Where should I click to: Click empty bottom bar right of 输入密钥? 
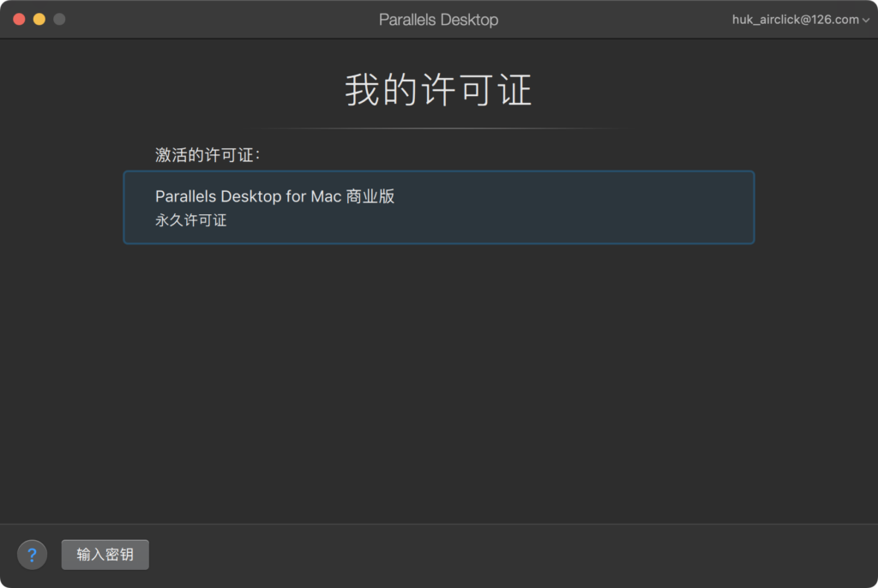coord(514,555)
